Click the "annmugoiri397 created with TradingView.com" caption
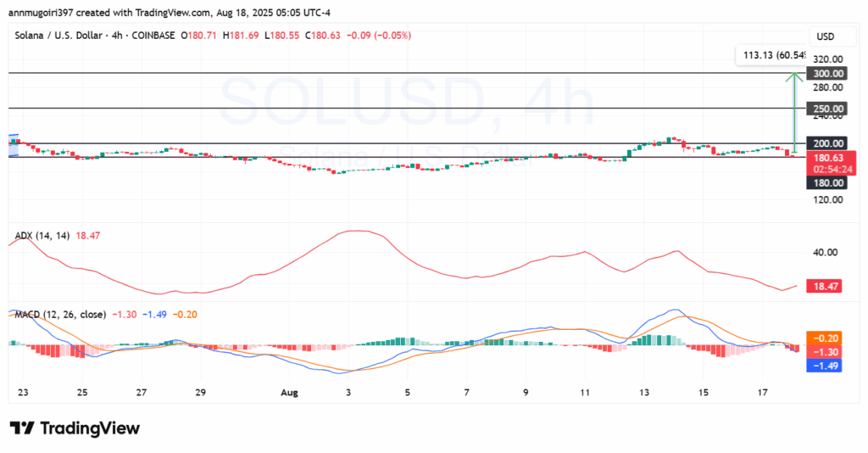The height and width of the screenshot is (453, 868). coord(109,12)
